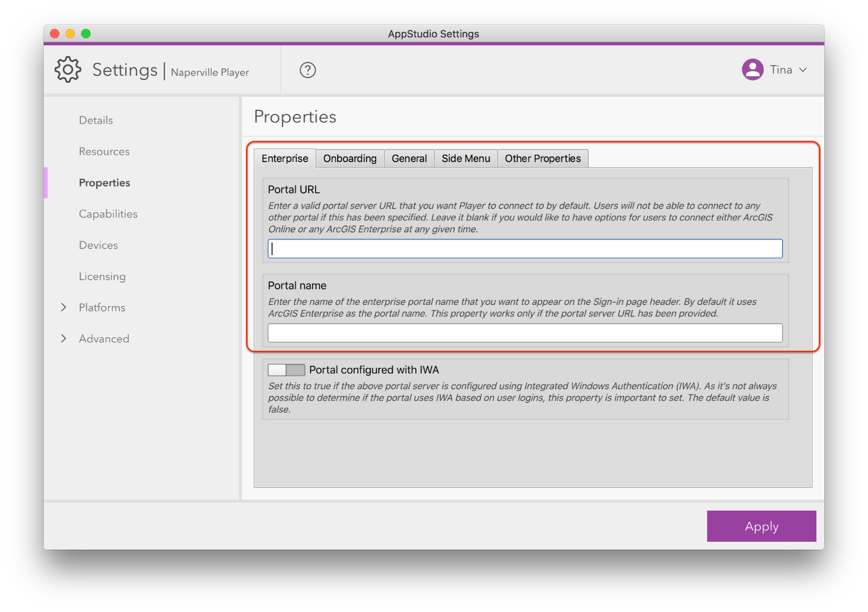The height and width of the screenshot is (612, 868).
Task: Open Capabilities in the sidebar
Action: coord(108,214)
